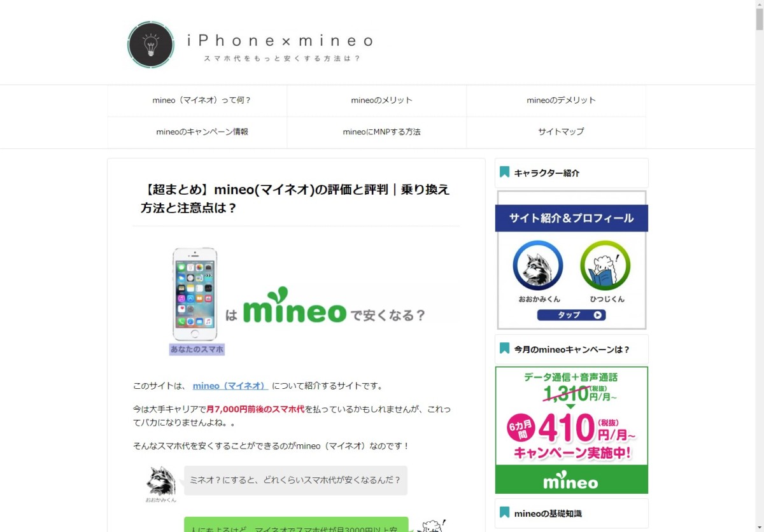Click the タップ button on profile banner
Image resolution: width=764 pixels, height=532 pixels.
pyautogui.click(x=571, y=315)
